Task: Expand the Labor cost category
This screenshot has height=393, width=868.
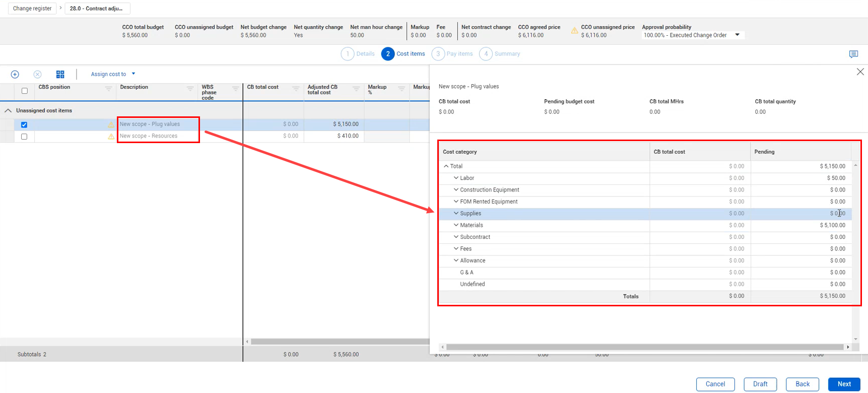Action: pyautogui.click(x=456, y=178)
